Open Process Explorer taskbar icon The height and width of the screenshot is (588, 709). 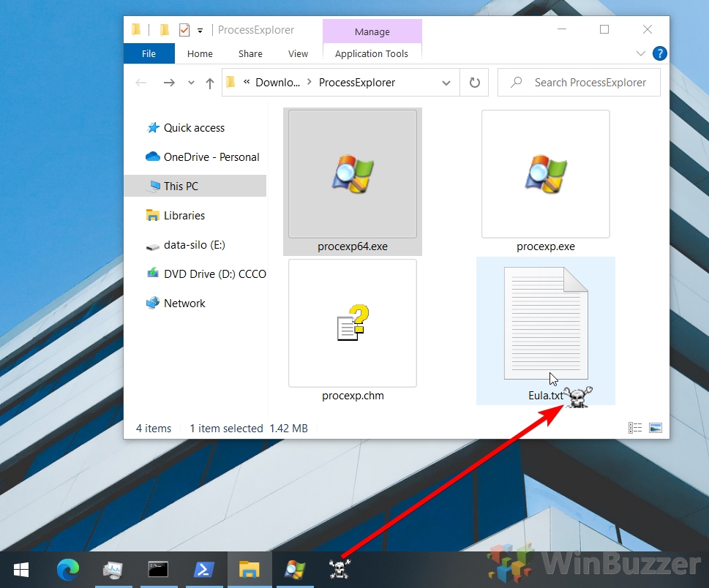point(295,570)
